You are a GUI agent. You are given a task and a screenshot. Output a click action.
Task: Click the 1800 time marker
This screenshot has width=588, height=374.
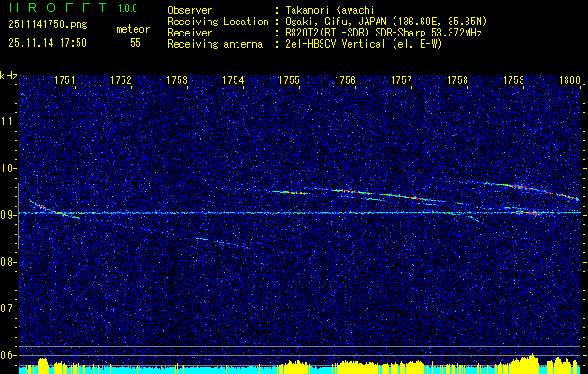pos(569,80)
